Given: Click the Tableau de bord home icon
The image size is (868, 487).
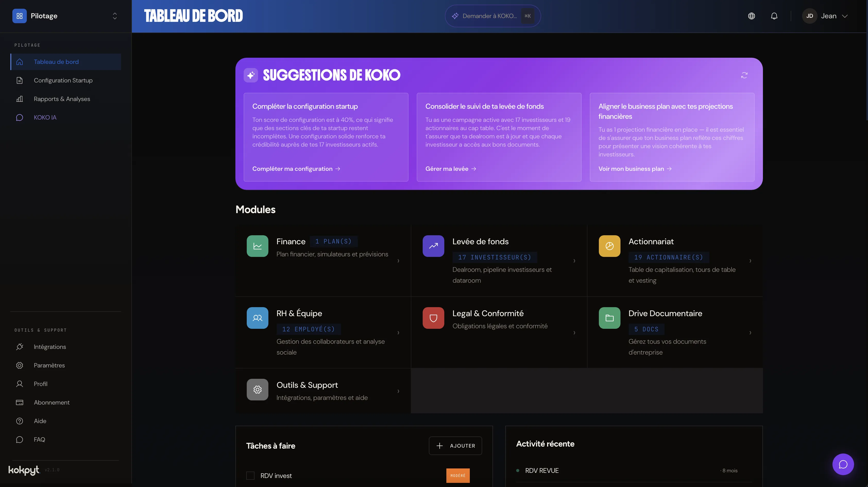Looking at the screenshot, I should (20, 62).
